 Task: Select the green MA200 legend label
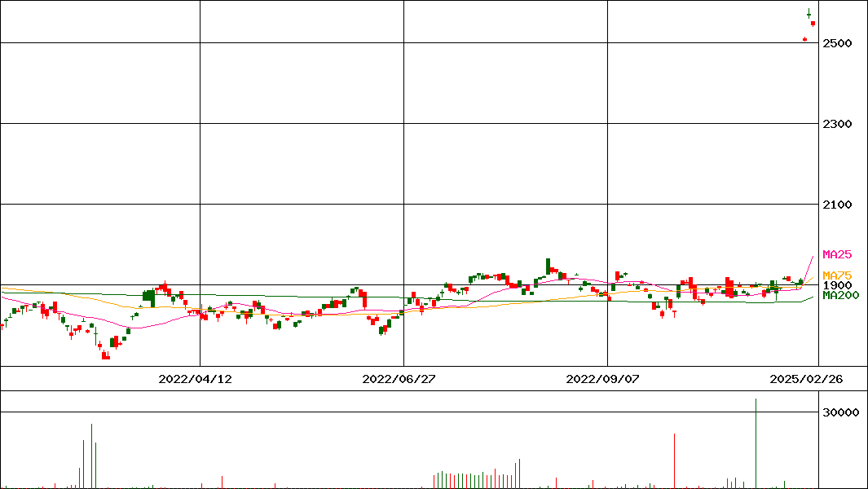click(x=841, y=295)
